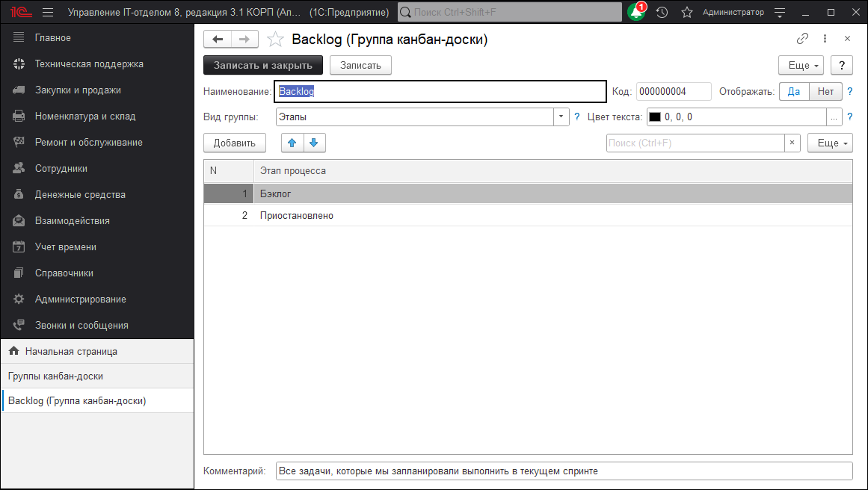Move row up with blue arrow
The height and width of the screenshot is (490, 868).
coord(292,143)
